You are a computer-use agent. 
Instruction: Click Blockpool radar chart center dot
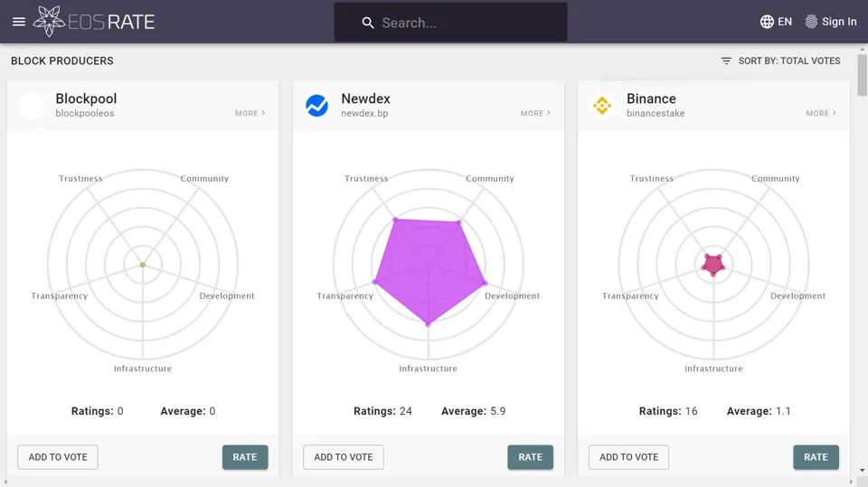143,265
